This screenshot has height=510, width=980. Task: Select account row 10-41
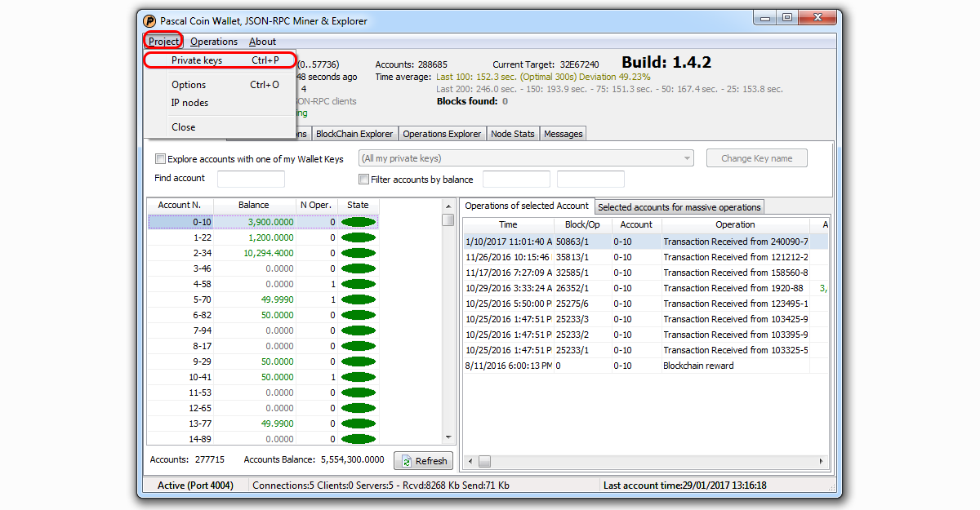coord(262,377)
